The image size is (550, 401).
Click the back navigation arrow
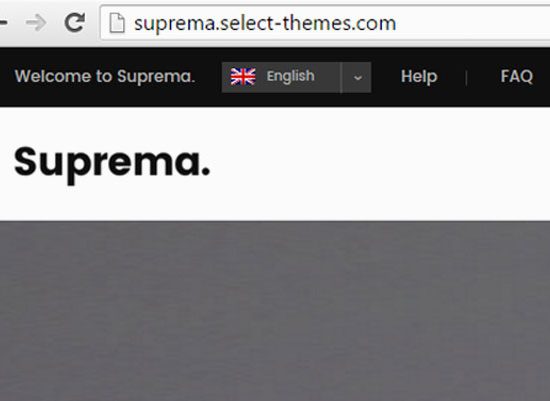(3, 23)
